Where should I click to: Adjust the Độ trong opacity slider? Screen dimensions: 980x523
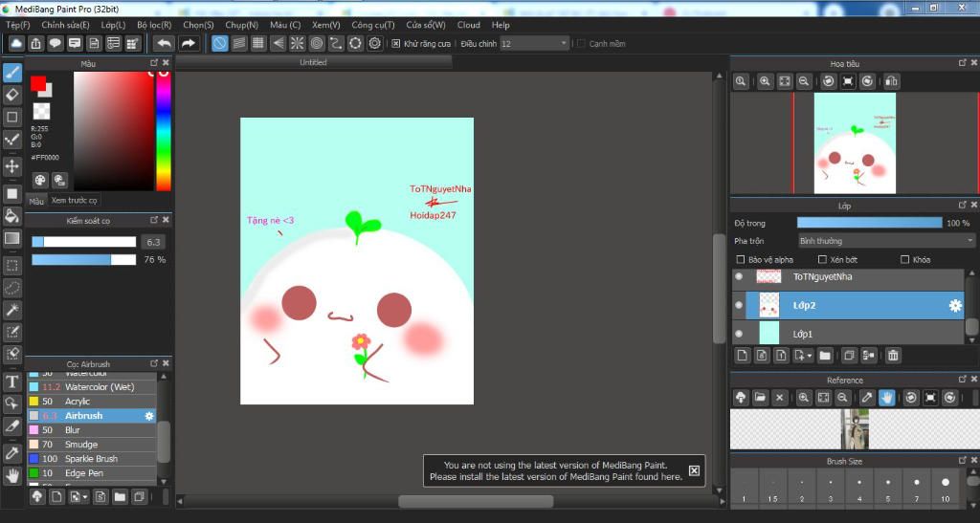click(869, 223)
